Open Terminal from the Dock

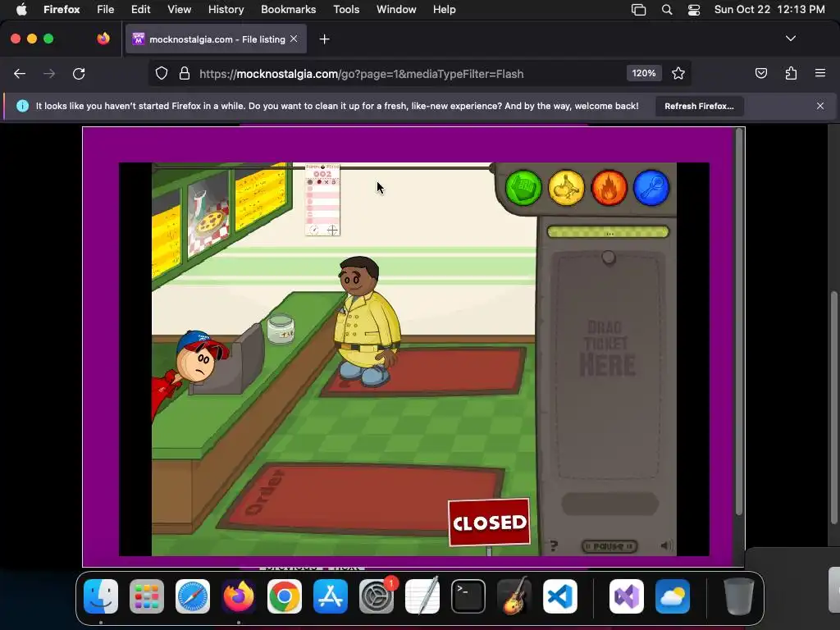point(468,596)
